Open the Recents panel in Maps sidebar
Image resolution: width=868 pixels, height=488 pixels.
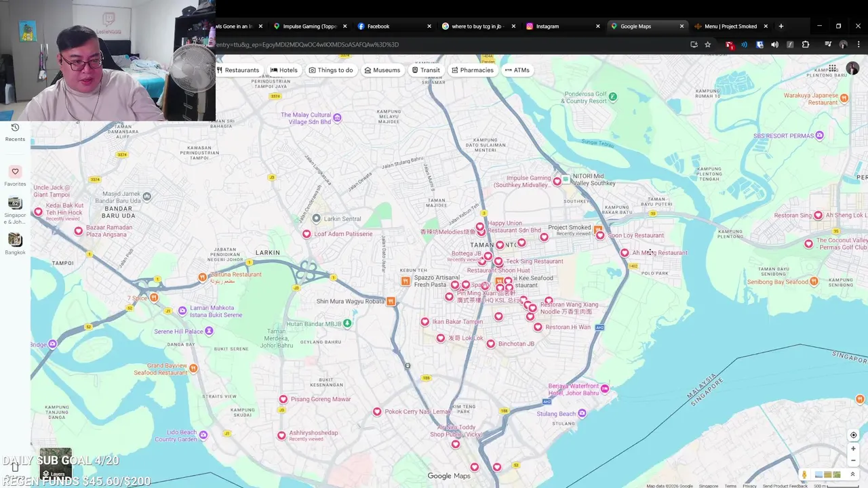(15, 132)
